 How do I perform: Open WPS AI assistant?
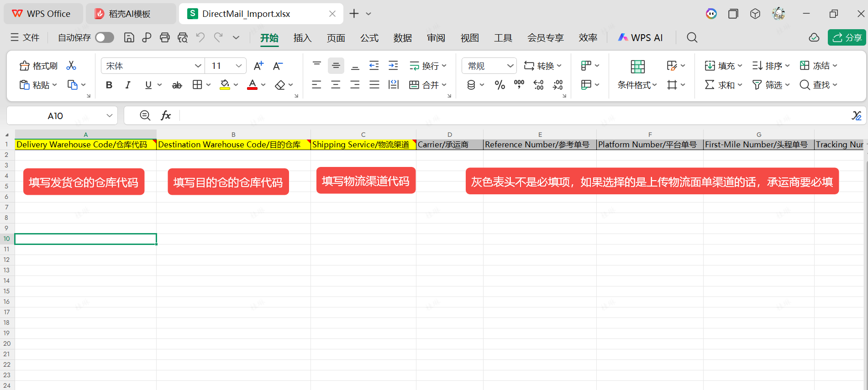[x=640, y=37]
